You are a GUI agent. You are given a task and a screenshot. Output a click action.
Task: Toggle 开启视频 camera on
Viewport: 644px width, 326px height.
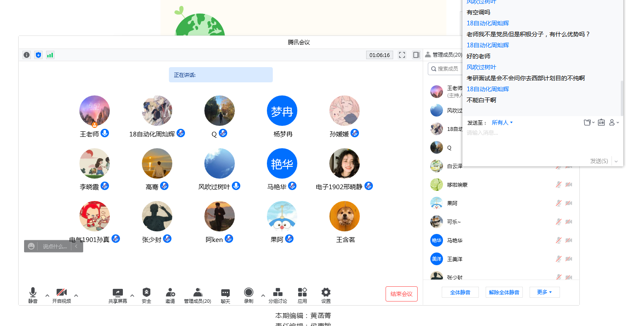tap(62, 293)
